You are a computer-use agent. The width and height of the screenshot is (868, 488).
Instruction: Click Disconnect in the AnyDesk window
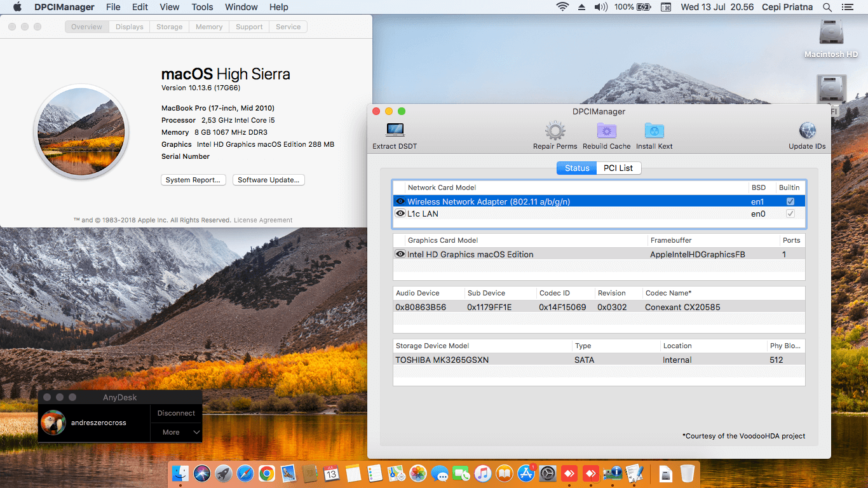[176, 413]
